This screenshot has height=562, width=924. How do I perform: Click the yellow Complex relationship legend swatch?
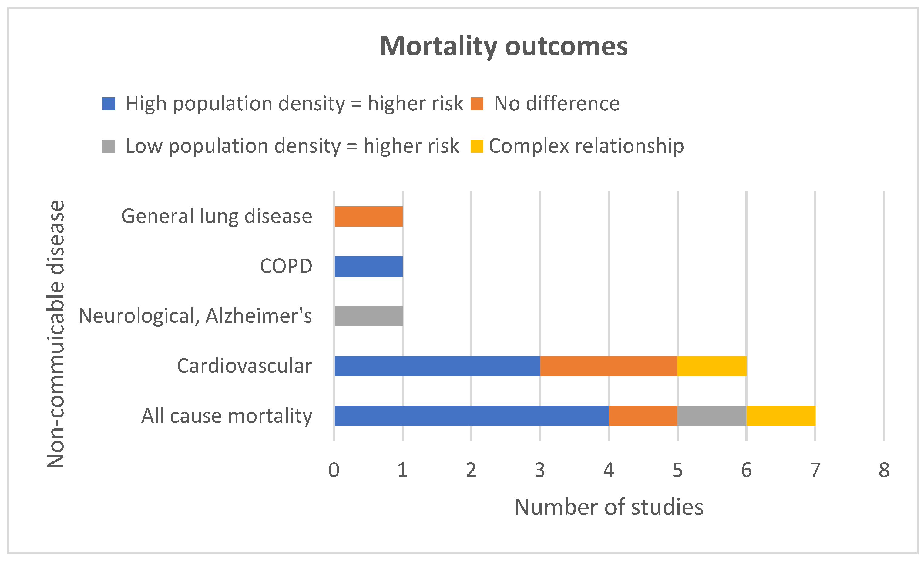pos(477,146)
